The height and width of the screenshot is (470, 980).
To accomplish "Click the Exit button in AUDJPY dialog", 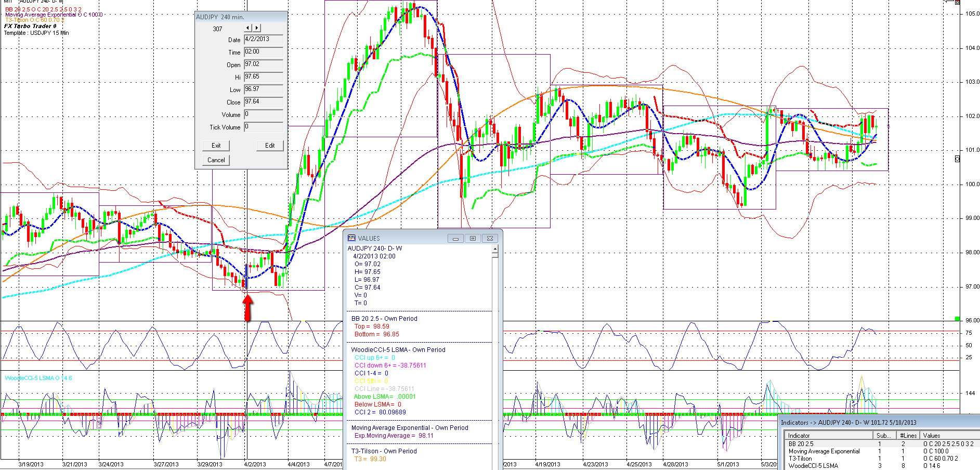I will coord(216,146).
